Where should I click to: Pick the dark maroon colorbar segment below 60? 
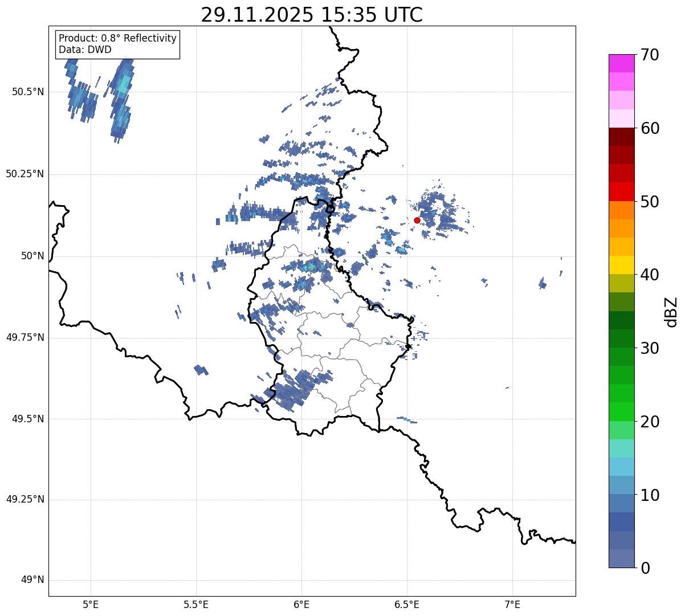click(x=621, y=137)
